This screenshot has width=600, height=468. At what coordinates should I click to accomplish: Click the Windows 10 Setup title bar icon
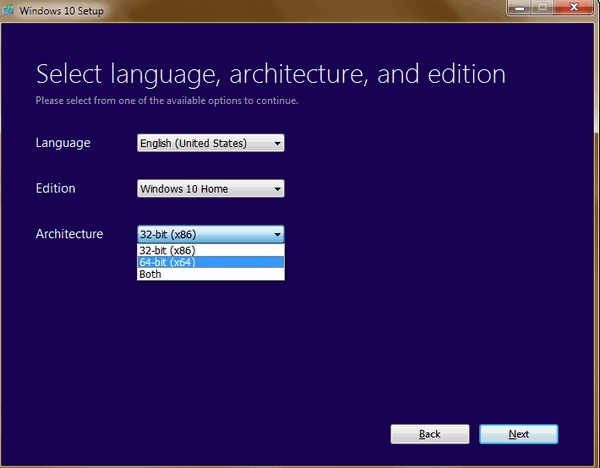(8, 10)
